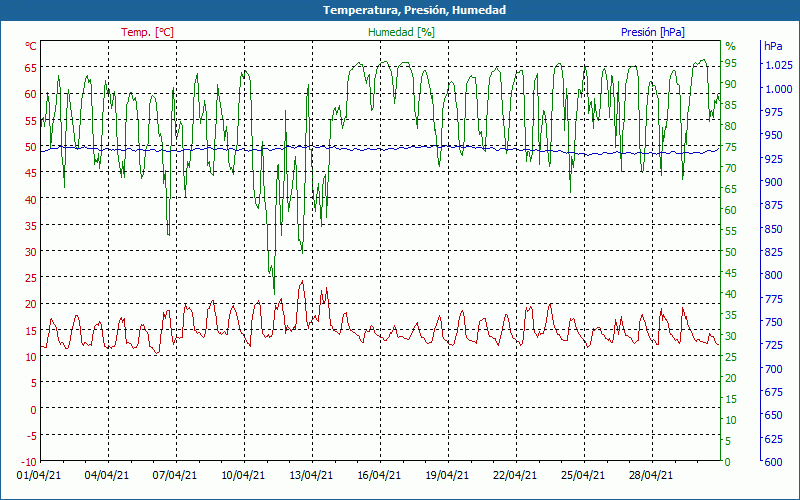Click the red '°C' axis unit label
The height and width of the screenshot is (500, 800).
point(31,46)
